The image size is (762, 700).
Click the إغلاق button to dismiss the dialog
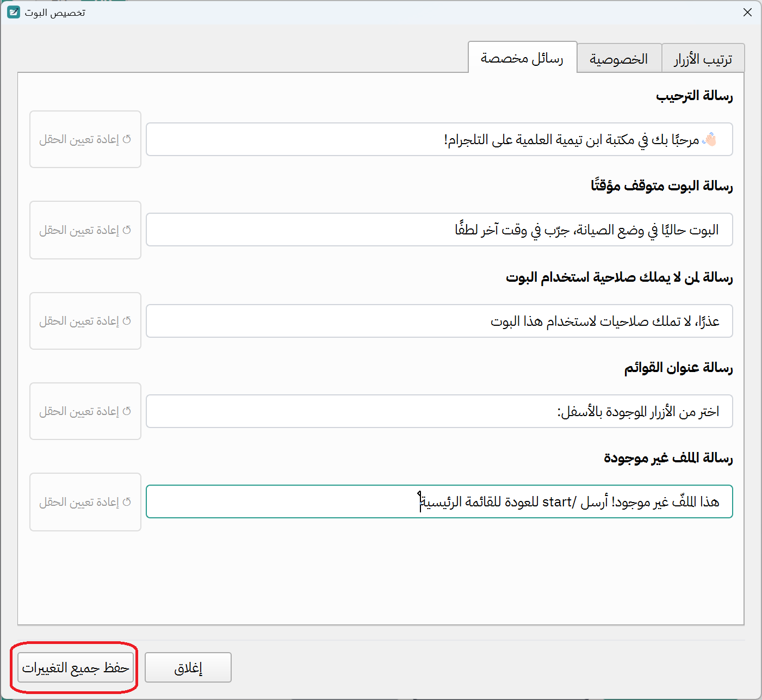188,667
